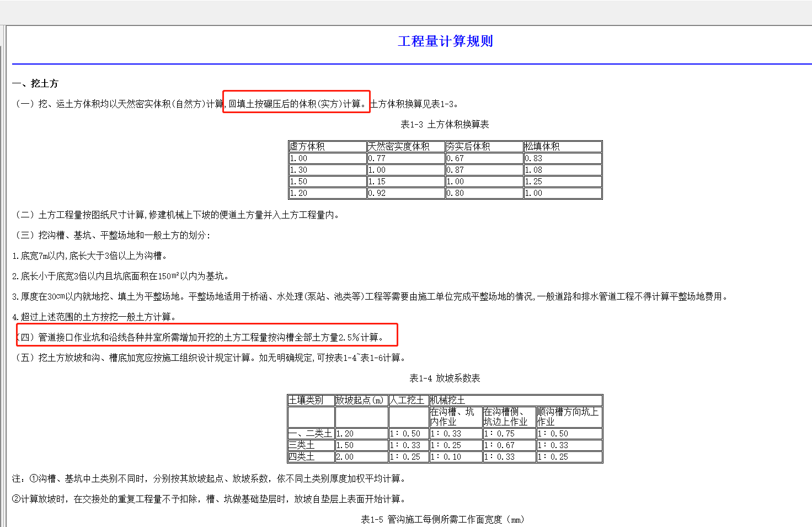Click the line 1.底宽7m以内,底长大于3倍以上为沟槽

point(90,255)
